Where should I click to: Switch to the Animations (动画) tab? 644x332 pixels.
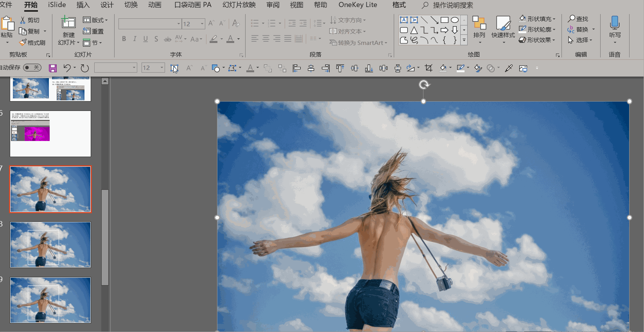tap(154, 5)
